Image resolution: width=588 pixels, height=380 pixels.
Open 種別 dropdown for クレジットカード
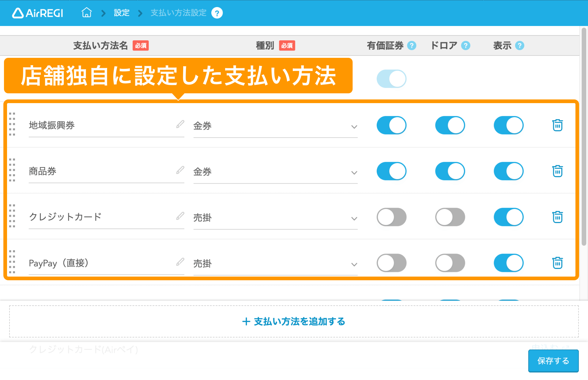point(276,218)
